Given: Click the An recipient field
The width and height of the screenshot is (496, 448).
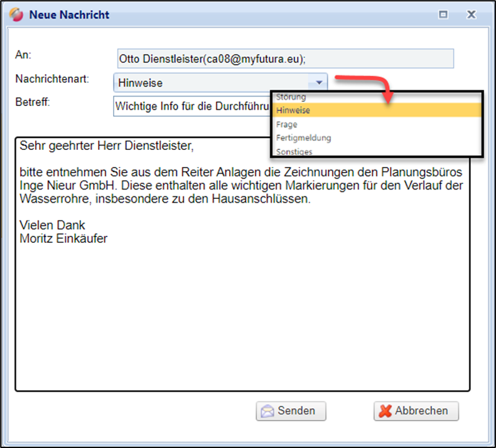Looking at the screenshot, I should click(284, 59).
